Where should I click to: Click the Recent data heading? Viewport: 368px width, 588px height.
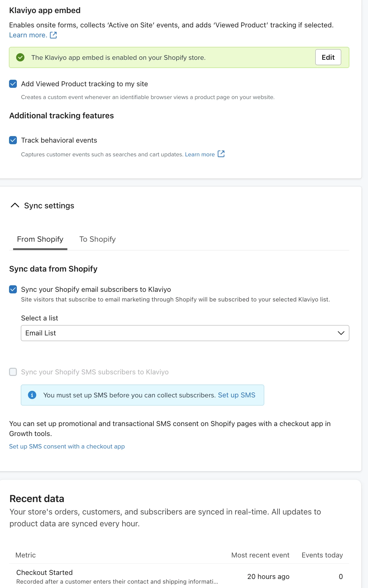(x=37, y=499)
